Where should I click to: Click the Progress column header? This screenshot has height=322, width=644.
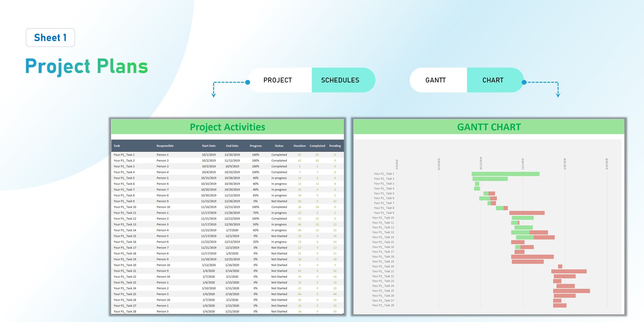(256, 146)
